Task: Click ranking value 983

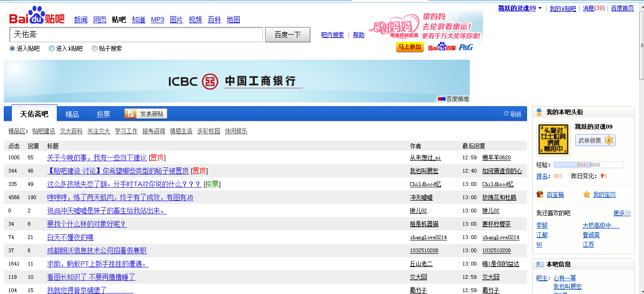Action: [557, 176]
